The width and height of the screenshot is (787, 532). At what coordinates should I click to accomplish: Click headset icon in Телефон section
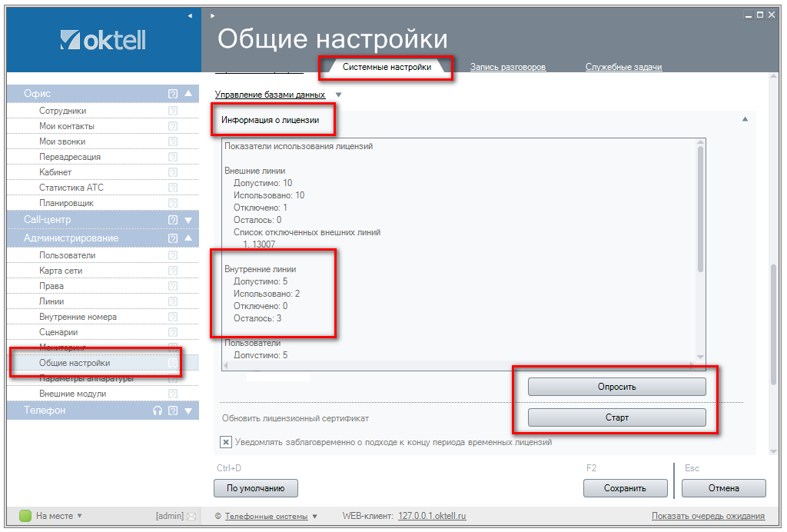(x=158, y=411)
